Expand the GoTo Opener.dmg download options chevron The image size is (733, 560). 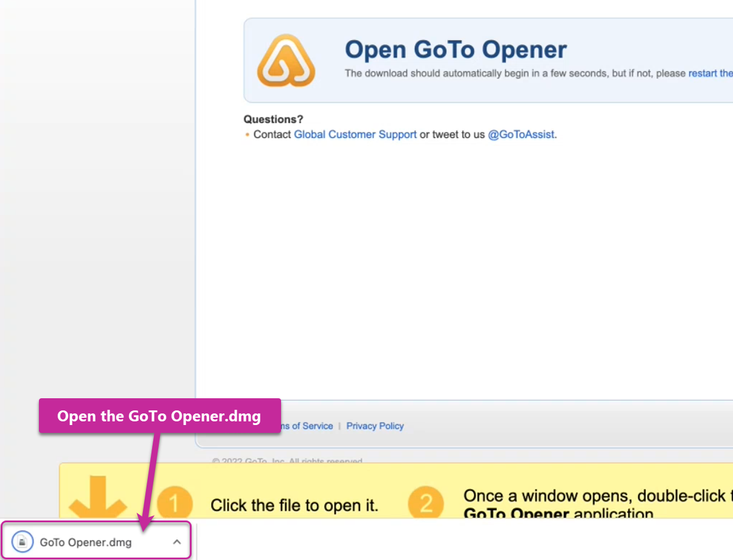pyautogui.click(x=176, y=541)
